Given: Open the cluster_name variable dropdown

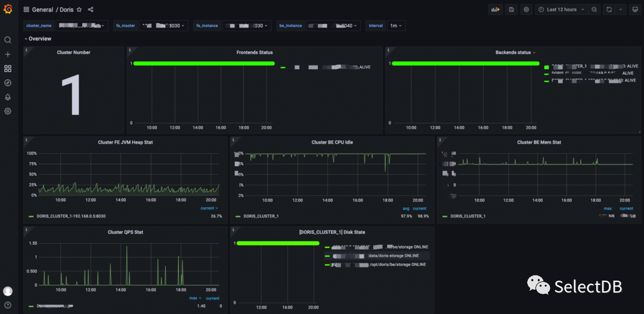Looking at the screenshot, I should click(x=82, y=26).
